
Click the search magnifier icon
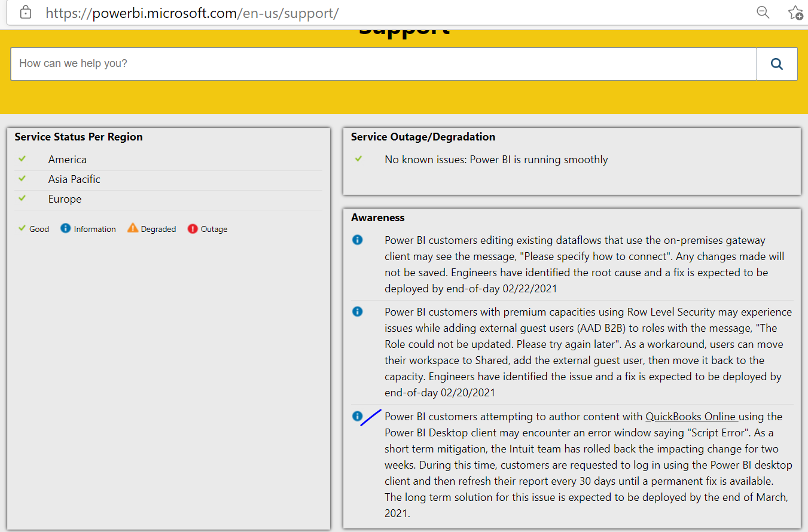click(776, 63)
